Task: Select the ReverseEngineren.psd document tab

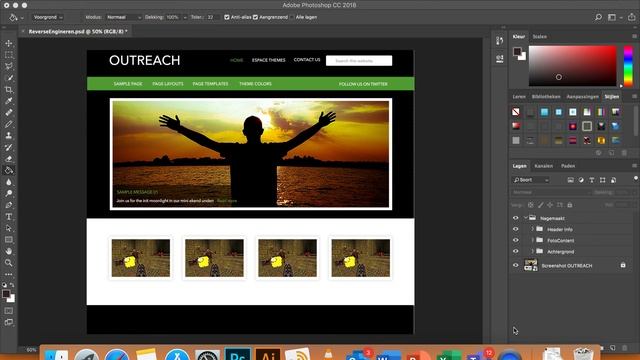Action: point(78,31)
